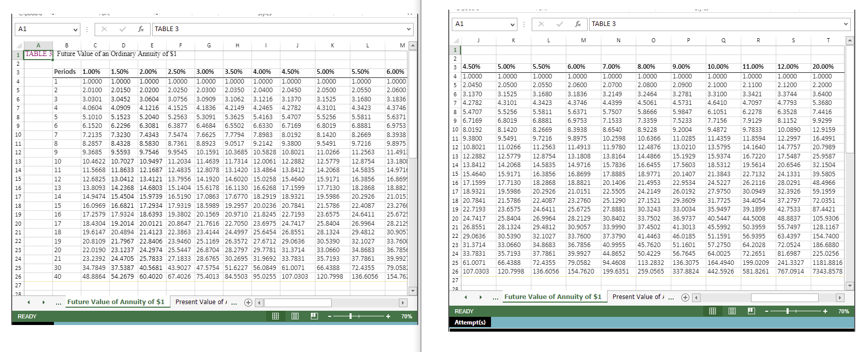Image resolution: width=868 pixels, height=352 pixels.
Task: Click the scroll down arrow in right window
Action: [849, 286]
